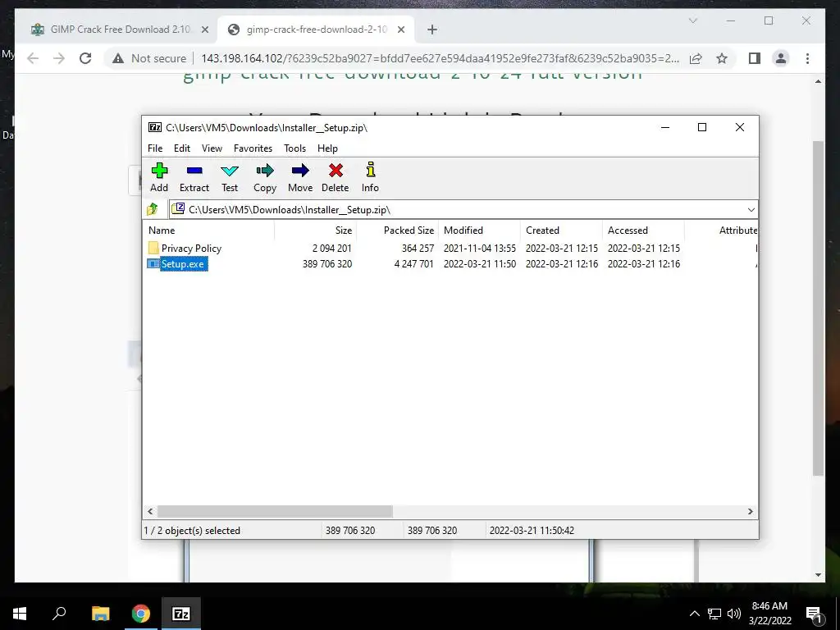Select the Privacy Policy folder icon
This screenshot has height=630, width=840.
coord(153,248)
